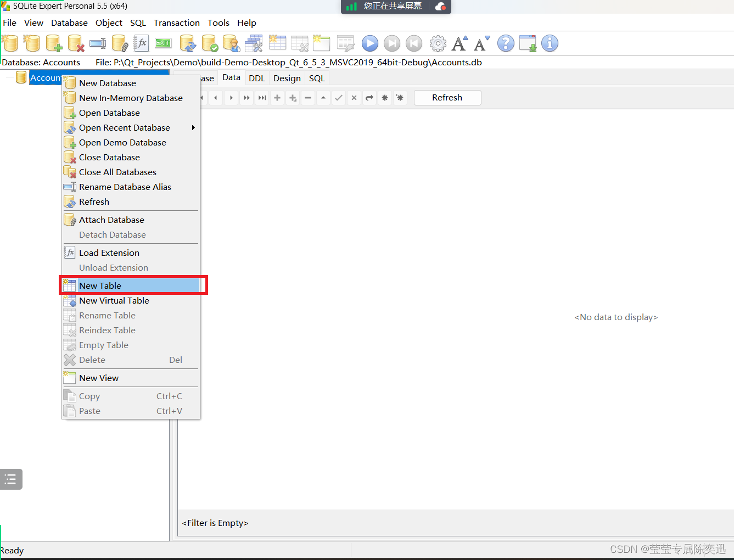
Task: Click the Check database toolbar icon with green checkmark
Action: 210,43
